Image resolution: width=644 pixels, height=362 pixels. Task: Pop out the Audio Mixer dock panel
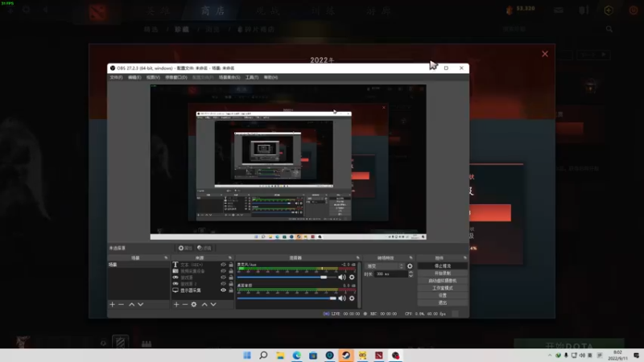coord(357,257)
